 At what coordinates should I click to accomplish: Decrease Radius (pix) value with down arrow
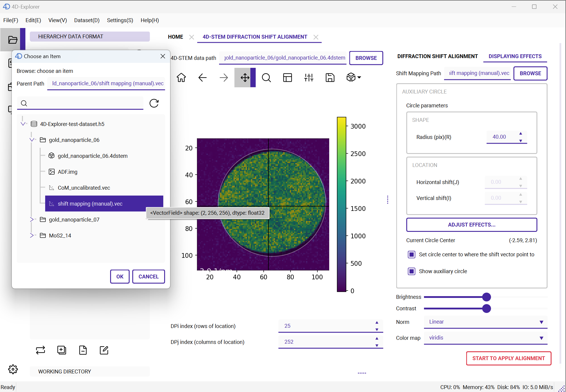[x=521, y=141]
